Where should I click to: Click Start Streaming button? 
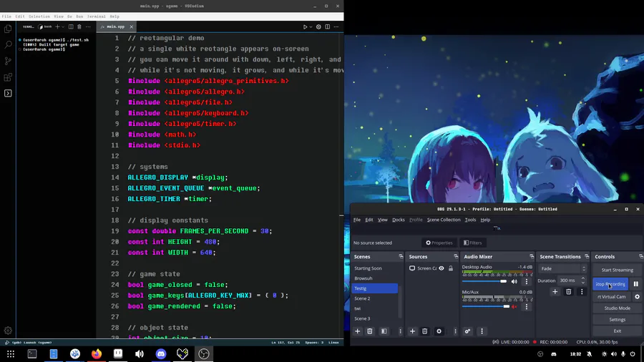coord(617,270)
